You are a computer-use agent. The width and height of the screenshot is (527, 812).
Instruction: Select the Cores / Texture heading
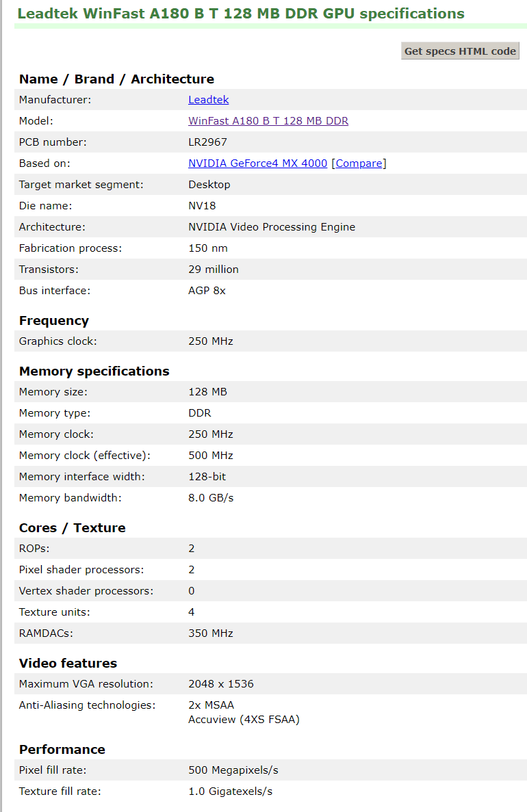(72, 528)
